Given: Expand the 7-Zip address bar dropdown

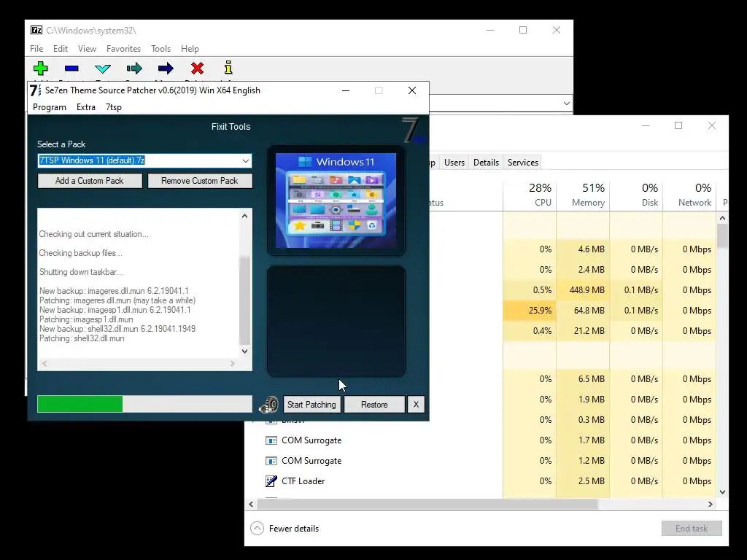Looking at the screenshot, I should pos(566,104).
